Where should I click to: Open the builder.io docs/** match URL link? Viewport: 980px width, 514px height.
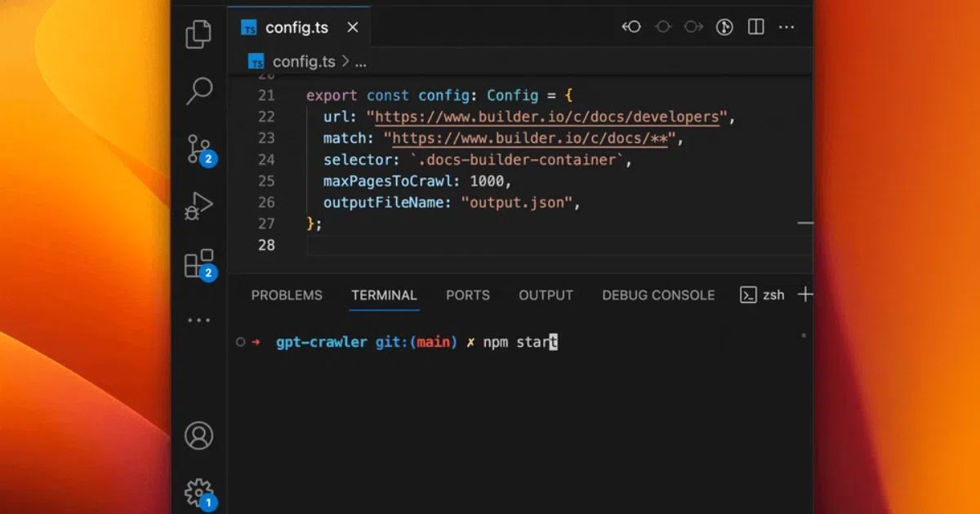[529, 139]
